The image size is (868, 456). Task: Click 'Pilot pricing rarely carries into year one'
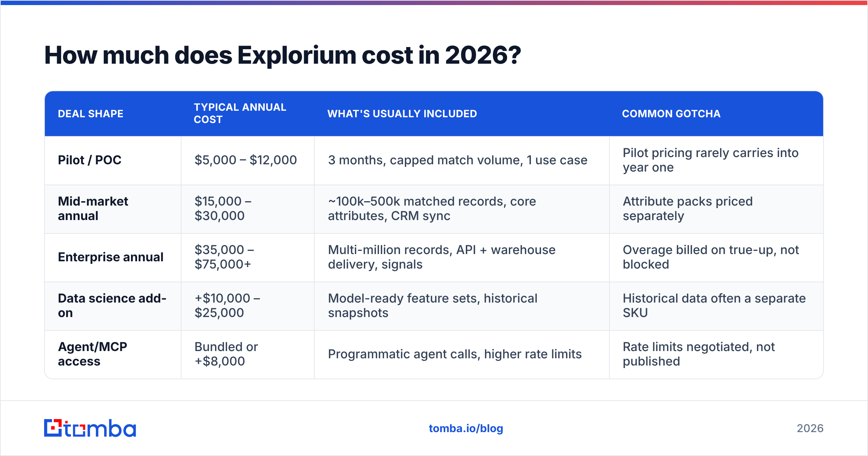[x=710, y=160]
